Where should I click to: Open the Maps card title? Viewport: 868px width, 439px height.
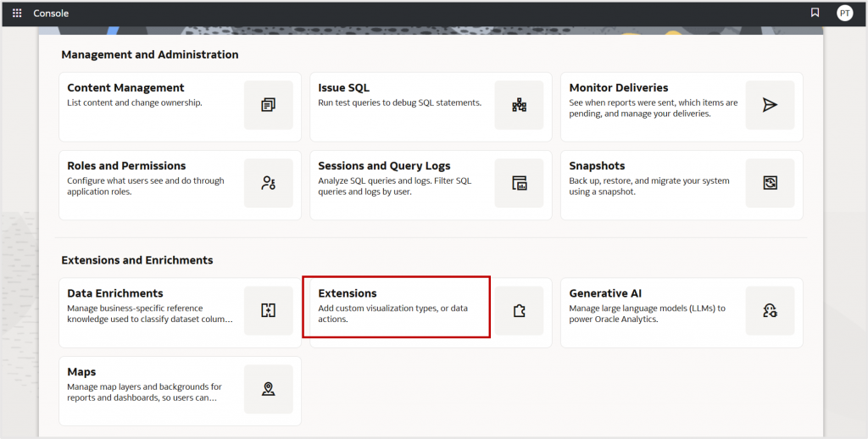coord(81,371)
